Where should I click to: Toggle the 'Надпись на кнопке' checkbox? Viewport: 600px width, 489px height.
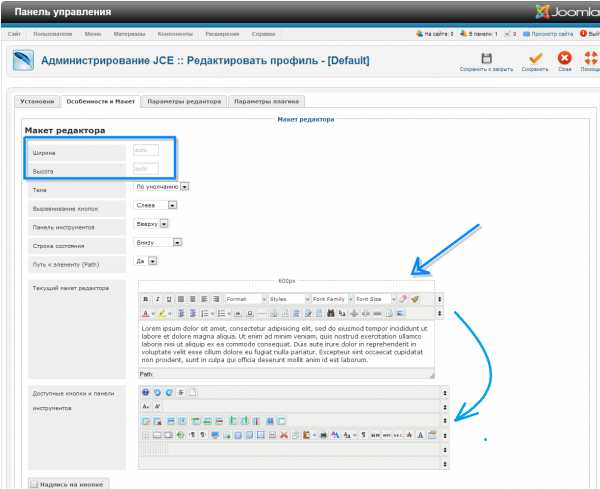tap(34, 484)
